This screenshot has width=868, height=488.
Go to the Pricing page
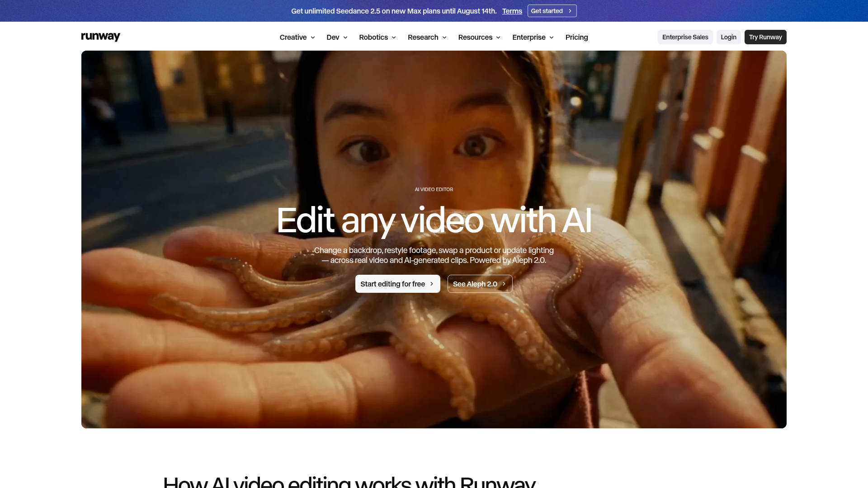[x=576, y=37]
